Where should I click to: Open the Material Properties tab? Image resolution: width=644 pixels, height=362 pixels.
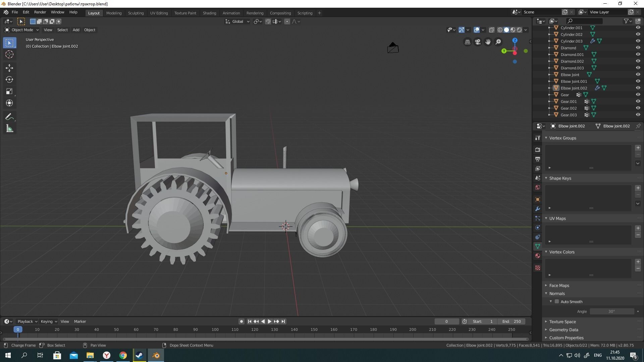point(538,255)
